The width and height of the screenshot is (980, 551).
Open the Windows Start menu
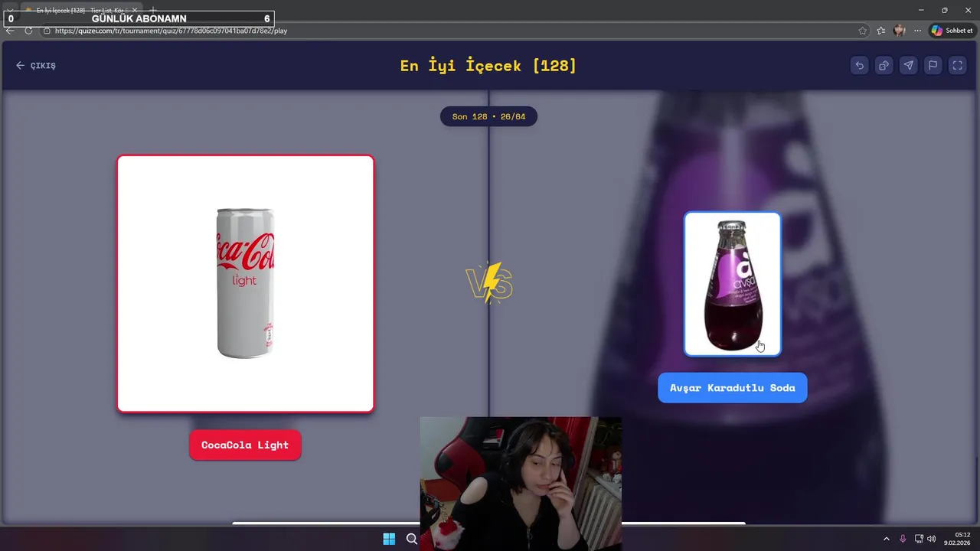coord(389,539)
